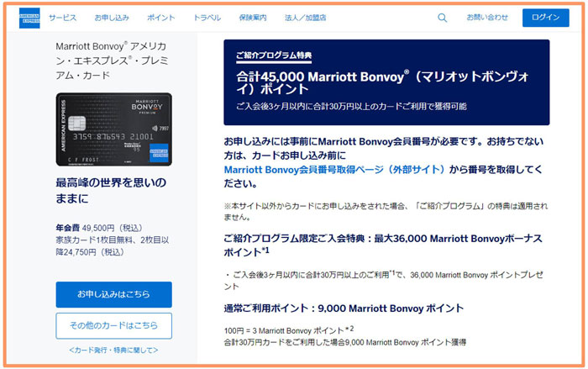The height and width of the screenshot is (369, 588).
Task: Open the 法人／加盟店 menu
Action: [x=305, y=18]
